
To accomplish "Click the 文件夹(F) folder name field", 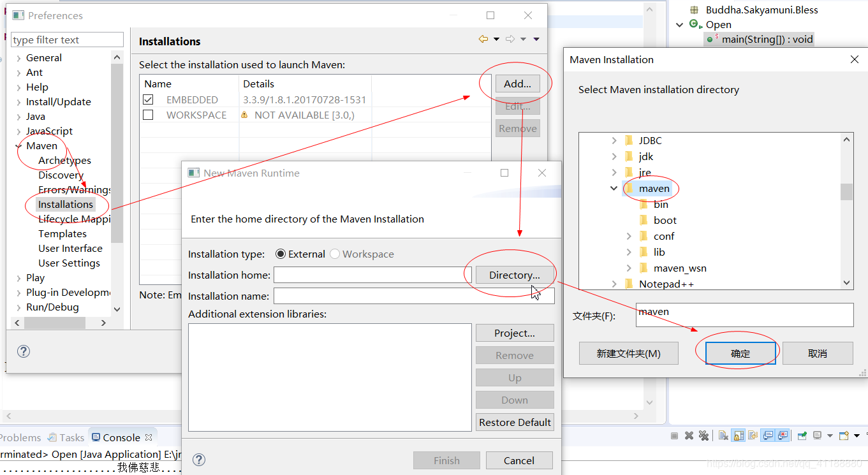I will (744, 315).
